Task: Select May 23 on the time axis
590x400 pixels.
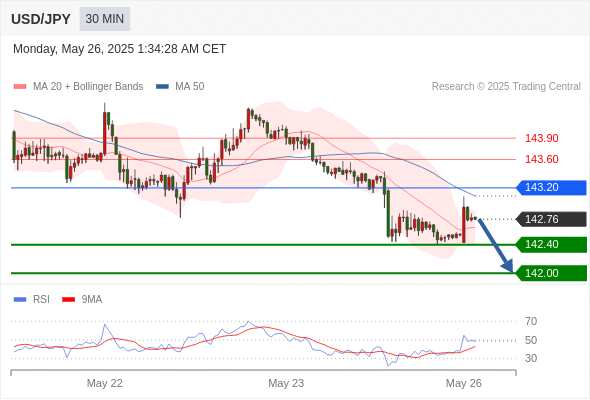Action: pos(286,383)
